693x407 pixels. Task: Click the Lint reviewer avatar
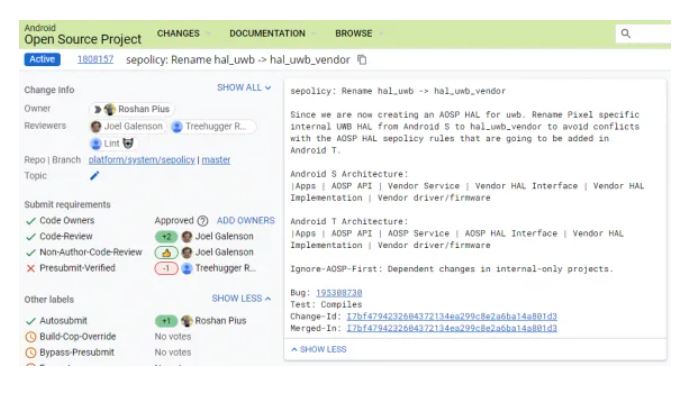95,144
